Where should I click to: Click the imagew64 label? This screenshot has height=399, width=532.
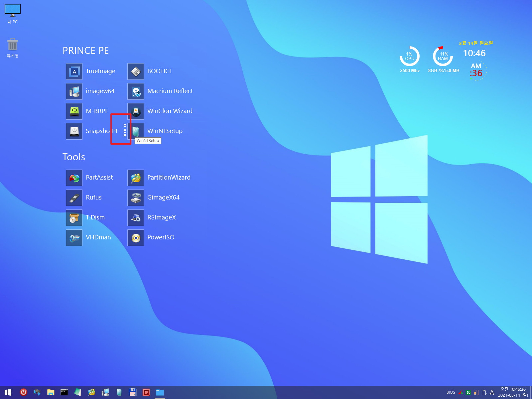click(100, 91)
